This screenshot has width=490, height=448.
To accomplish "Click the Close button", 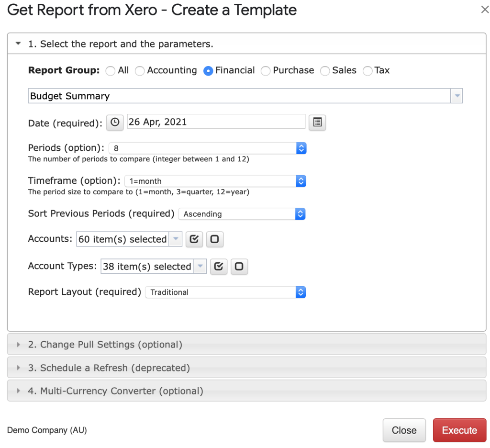I will click(x=404, y=430).
